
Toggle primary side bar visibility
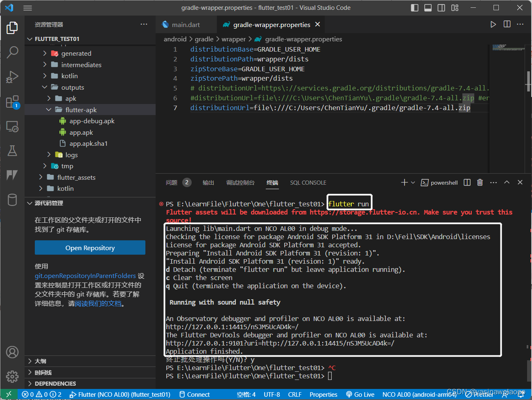414,8
